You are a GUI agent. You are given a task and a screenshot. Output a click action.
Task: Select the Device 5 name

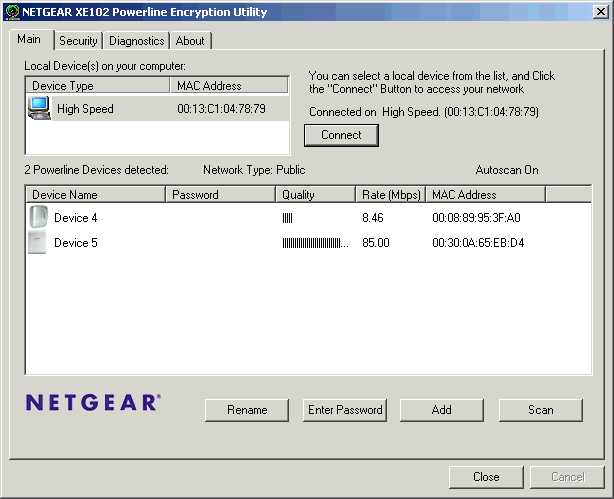(76, 243)
